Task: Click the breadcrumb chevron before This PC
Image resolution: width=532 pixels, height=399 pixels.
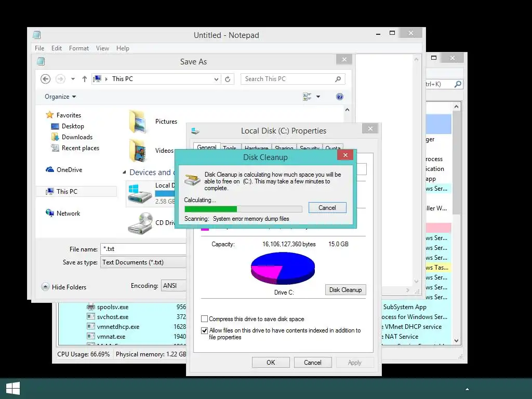Action: 106,79
